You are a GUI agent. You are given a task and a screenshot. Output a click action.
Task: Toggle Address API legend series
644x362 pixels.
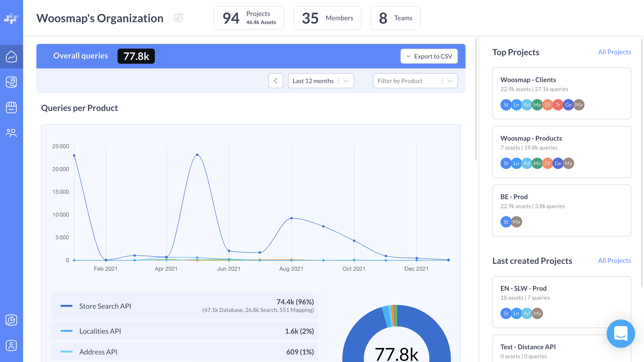pos(98,352)
